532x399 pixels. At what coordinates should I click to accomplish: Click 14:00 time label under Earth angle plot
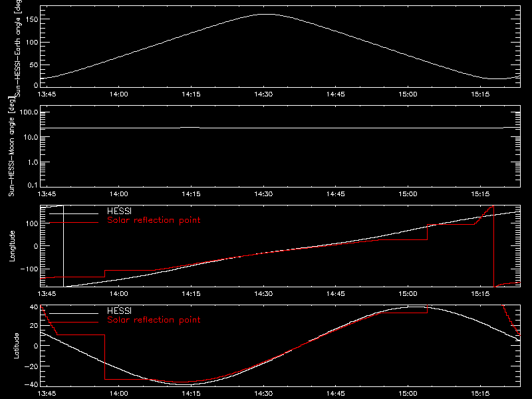(119, 94)
